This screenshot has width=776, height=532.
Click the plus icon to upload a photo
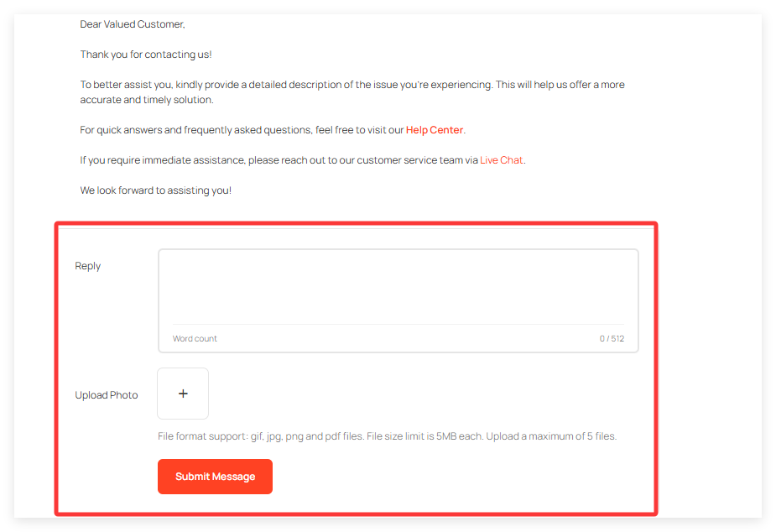(x=183, y=394)
